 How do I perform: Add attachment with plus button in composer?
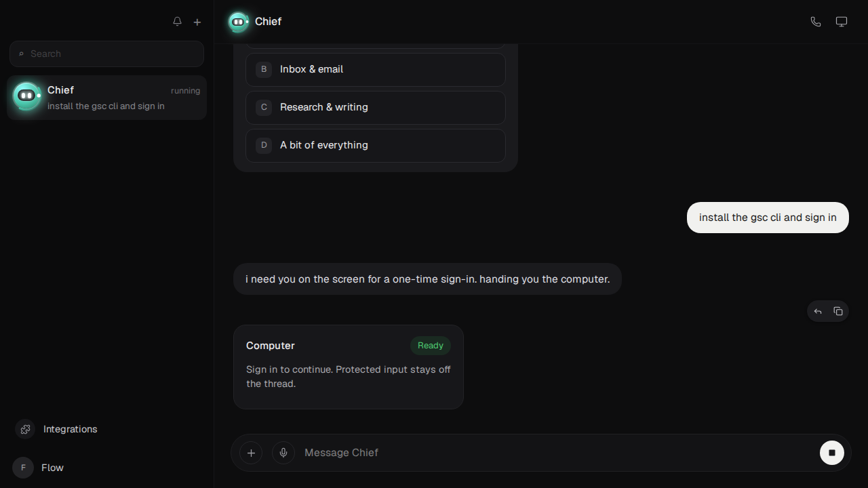click(251, 453)
